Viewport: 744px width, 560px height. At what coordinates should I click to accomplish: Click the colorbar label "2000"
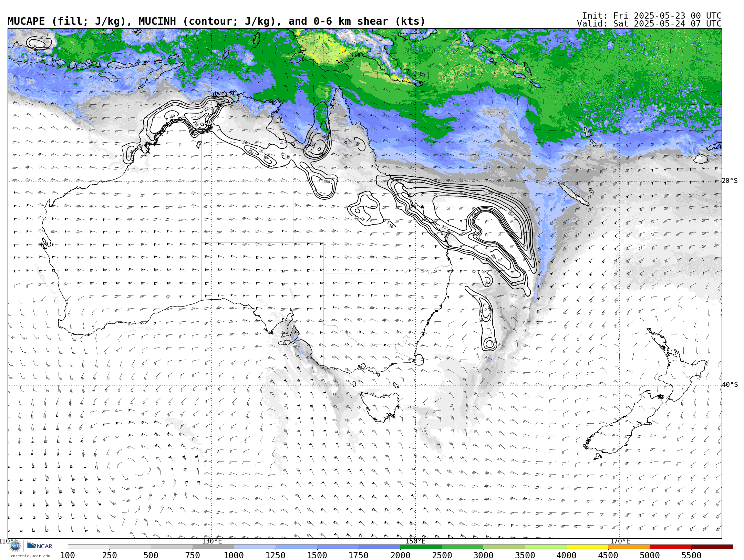(400, 556)
